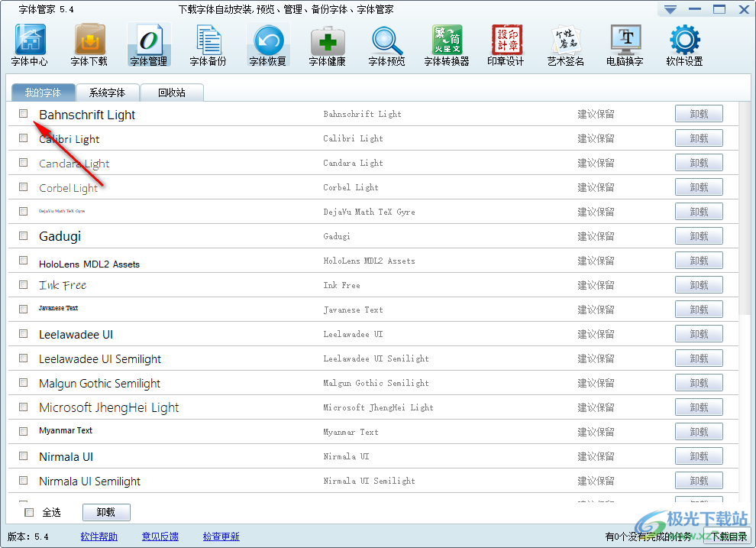This screenshot has height=548, width=756.
Task: Open the 字体恢复 font restore icon
Action: (268, 45)
